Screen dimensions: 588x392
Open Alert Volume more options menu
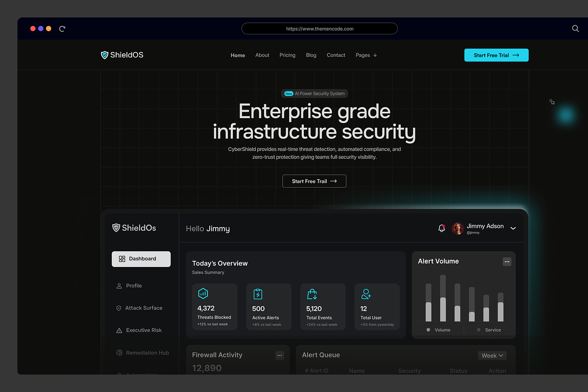coord(507,262)
